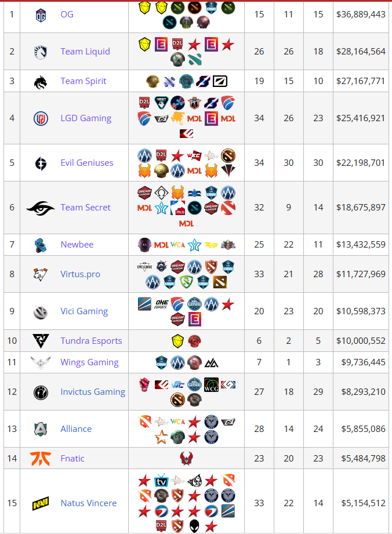
Task: Click the Team Secret eye logo
Action: (41, 208)
